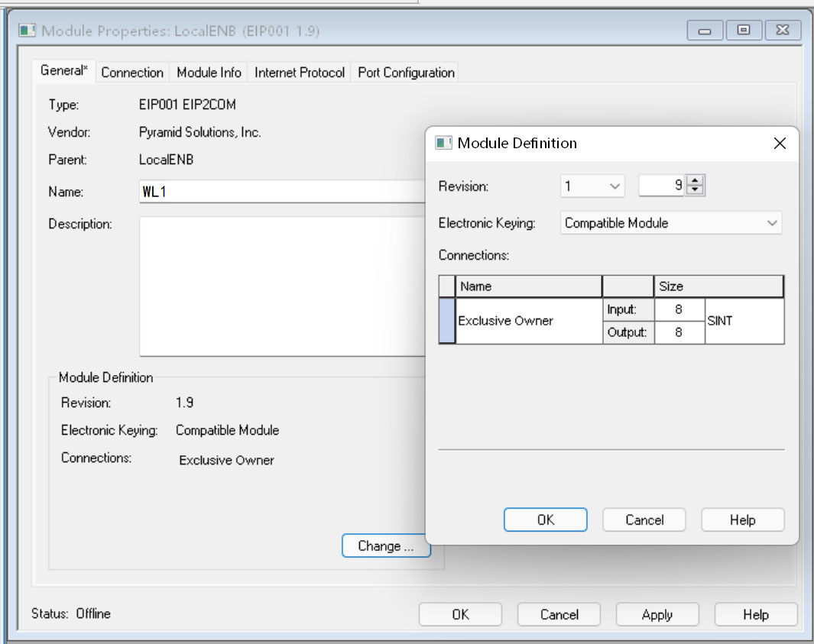Click the Name field containing WL1
This screenshot has width=814, height=644.
(279, 192)
